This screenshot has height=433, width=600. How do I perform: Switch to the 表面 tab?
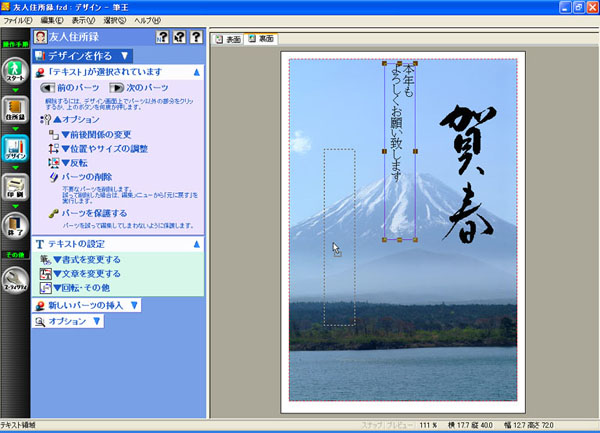click(x=229, y=39)
